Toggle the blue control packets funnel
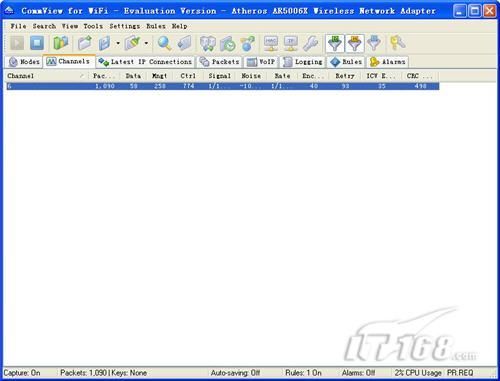 pyautogui.click(x=374, y=43)
